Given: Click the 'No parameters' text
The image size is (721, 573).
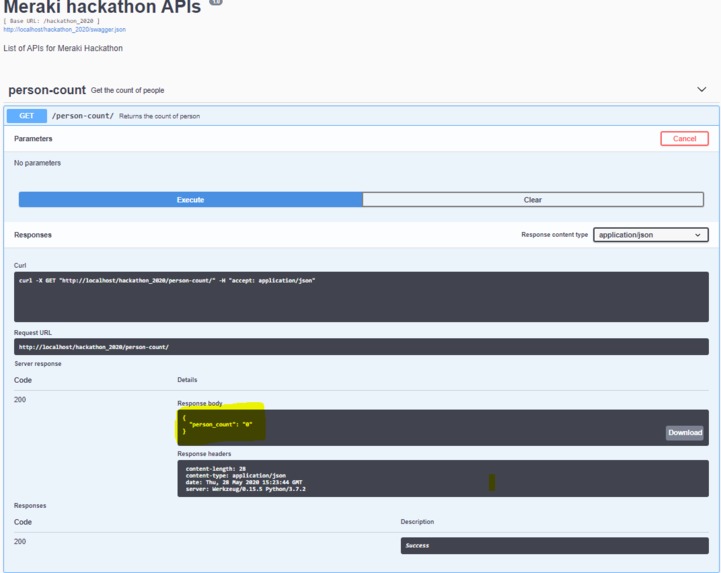Looking at the screenshot, I should click(x=37, y=163).
